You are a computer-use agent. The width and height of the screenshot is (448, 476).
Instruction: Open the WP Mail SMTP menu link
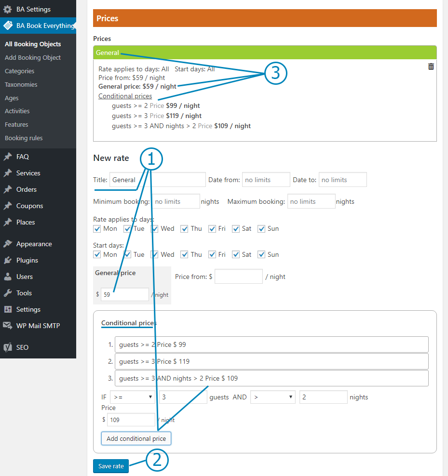(38, 326)
